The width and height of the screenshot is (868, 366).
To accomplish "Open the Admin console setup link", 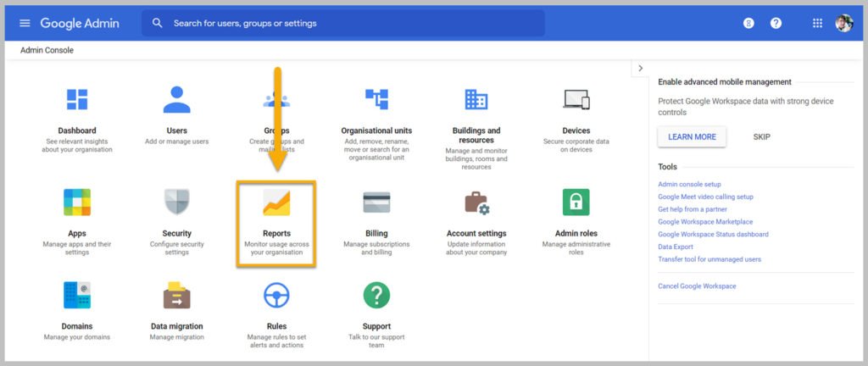I will pos(689,184).
